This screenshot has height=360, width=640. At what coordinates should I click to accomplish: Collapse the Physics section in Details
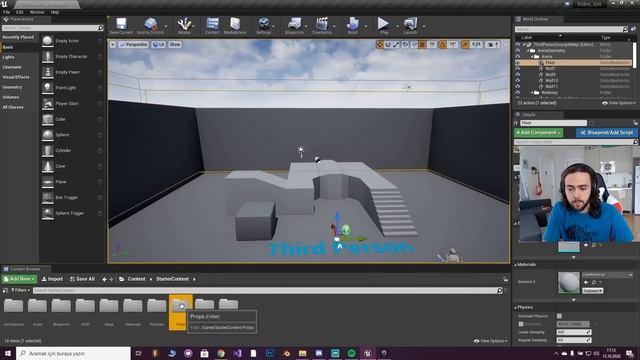coord(515,307)
